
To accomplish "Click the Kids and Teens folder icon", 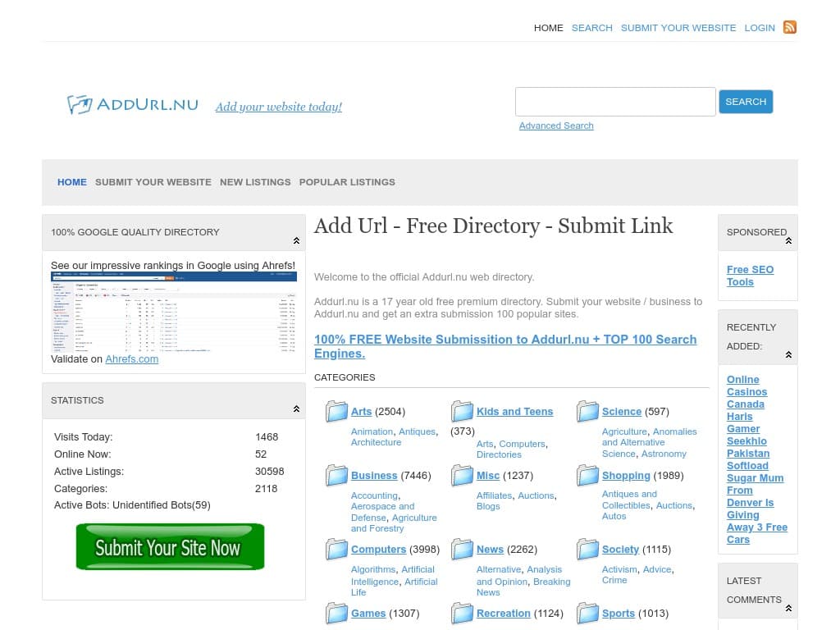I will point(462,412).
